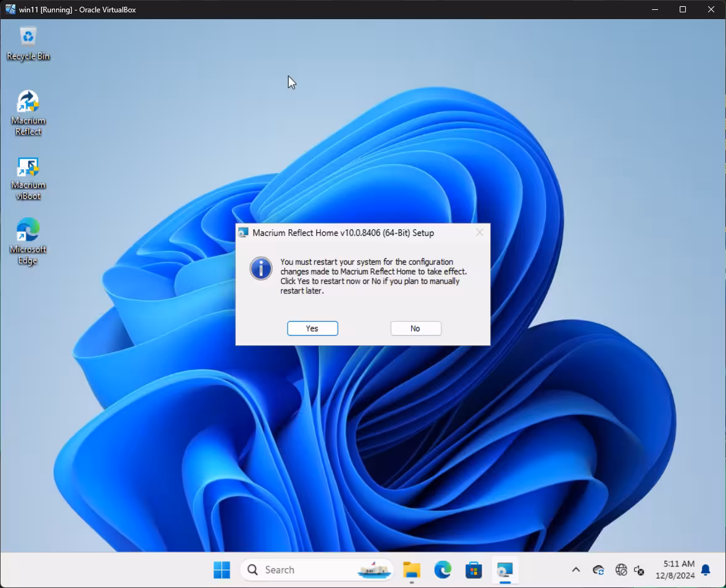
Task: Click the muted volume tray icon
Action: [x=639, y=570]
